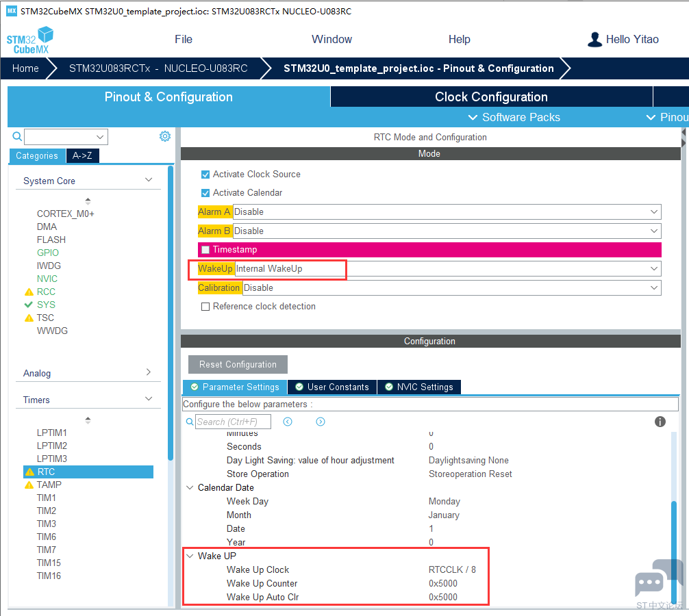The width and height of the screenshot is (689, 616).
Task: Click the Reset Configuration button
Action: tap(238, 364)
